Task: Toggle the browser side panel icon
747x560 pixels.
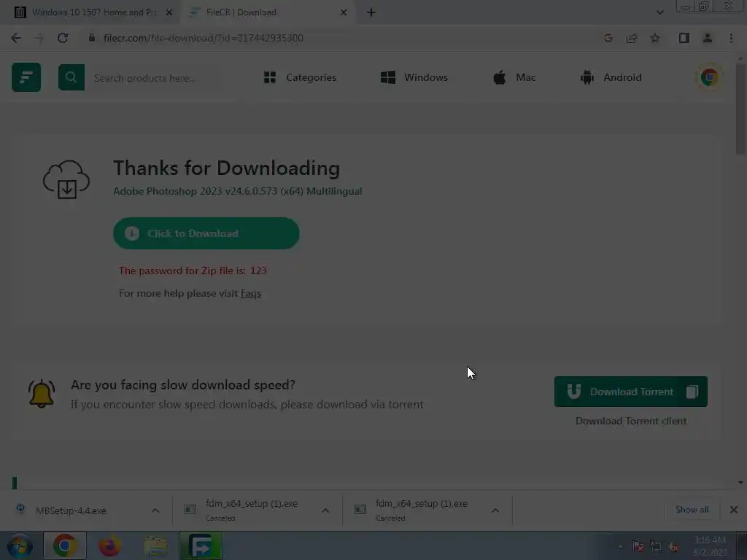Action: tap(684, 38)
